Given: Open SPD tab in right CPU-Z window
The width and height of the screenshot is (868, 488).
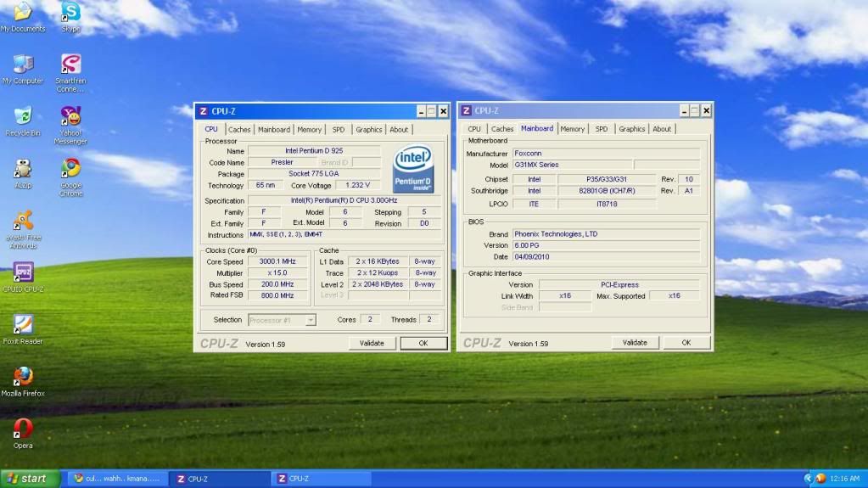Looking at the screenshot, I should pos(602,129).
